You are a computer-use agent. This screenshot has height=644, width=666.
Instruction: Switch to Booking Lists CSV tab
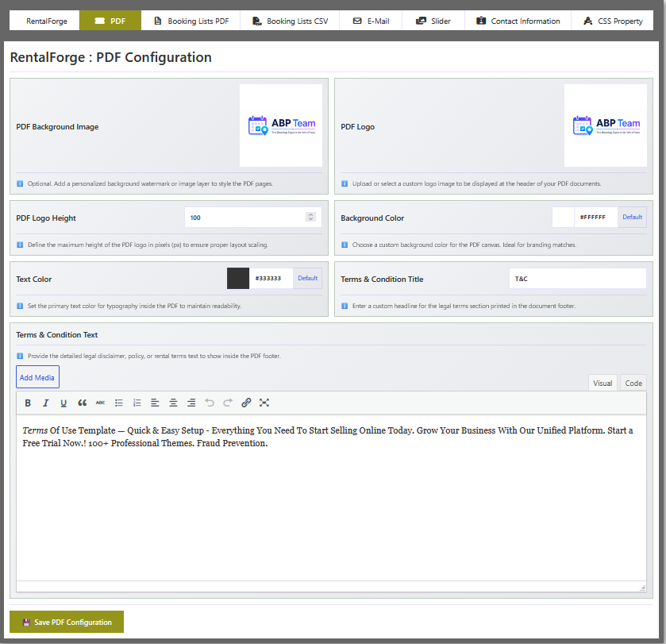[x=290, y=21]
